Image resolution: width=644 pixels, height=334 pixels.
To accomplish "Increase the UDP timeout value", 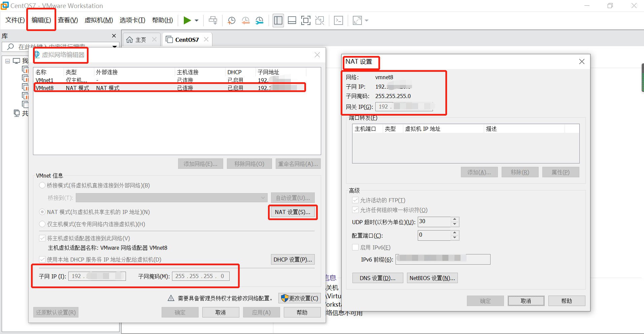I will click(x=455, y=219).
